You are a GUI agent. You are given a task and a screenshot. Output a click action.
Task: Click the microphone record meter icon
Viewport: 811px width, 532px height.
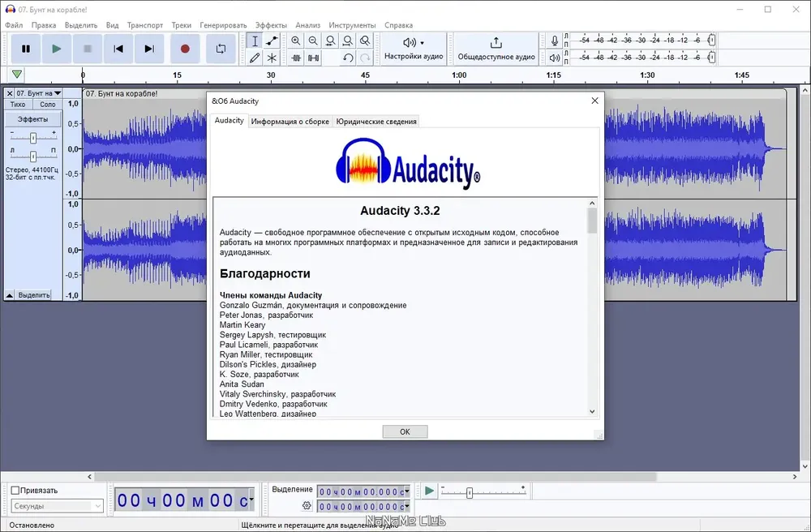554,41
